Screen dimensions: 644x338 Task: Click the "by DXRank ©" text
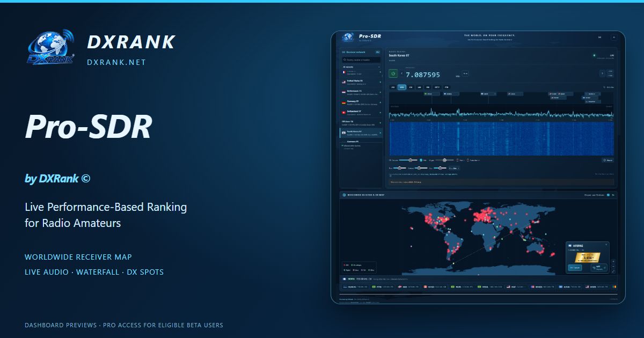(x=57, y=179)
